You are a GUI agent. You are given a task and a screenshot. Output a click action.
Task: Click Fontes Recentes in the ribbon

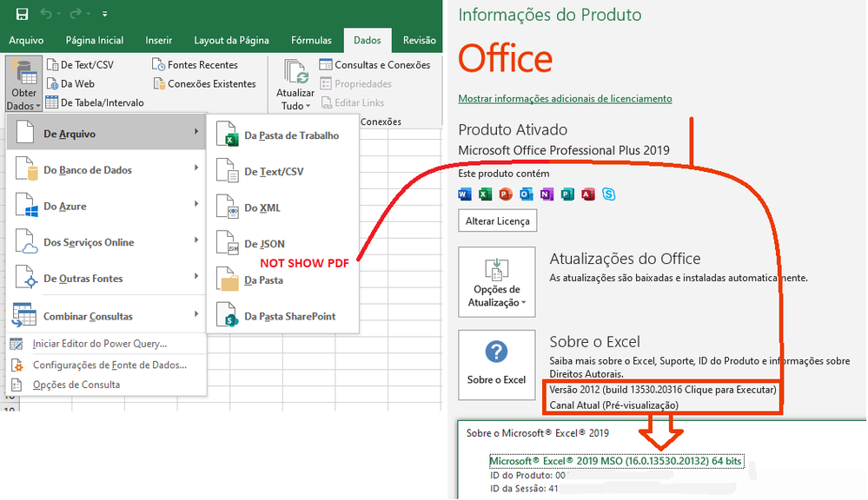point(195,65)
